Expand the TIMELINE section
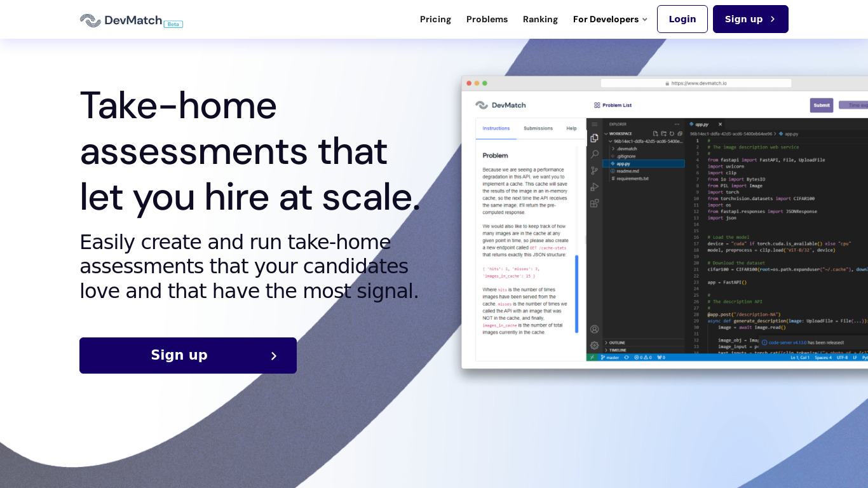This screenshot has height=488, width=868. point(615,350)
